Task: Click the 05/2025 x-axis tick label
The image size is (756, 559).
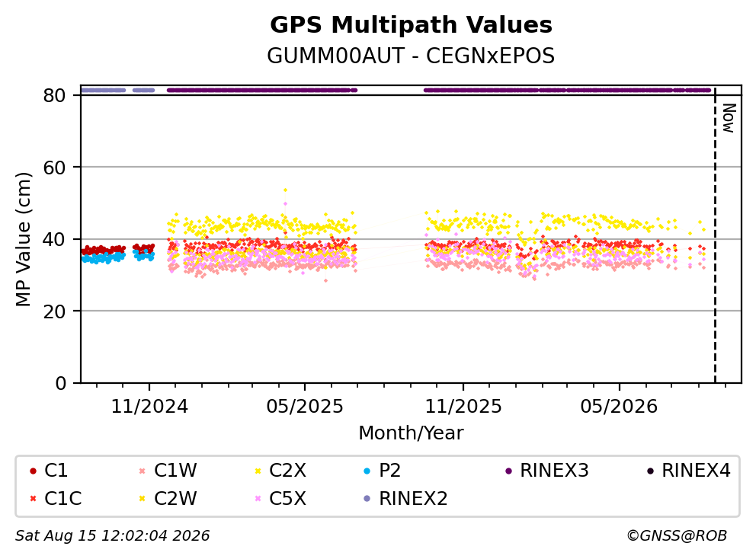Action: point(305,407)
